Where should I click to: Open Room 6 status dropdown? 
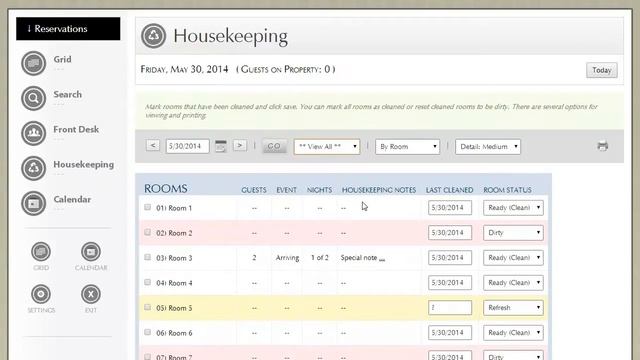click(513, 333)
